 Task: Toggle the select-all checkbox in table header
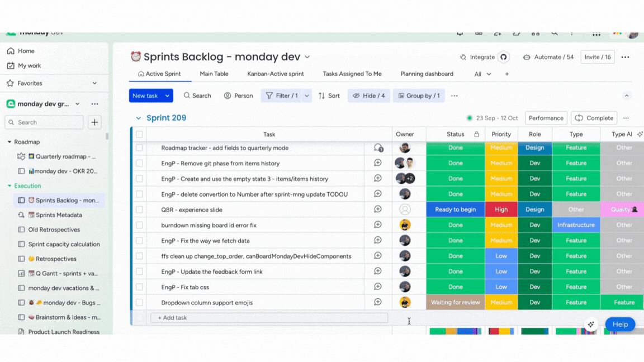tap(140, 134)
